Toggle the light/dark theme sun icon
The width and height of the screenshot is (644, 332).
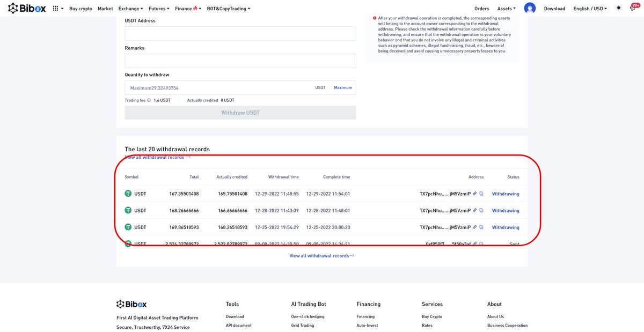point(619,8)
